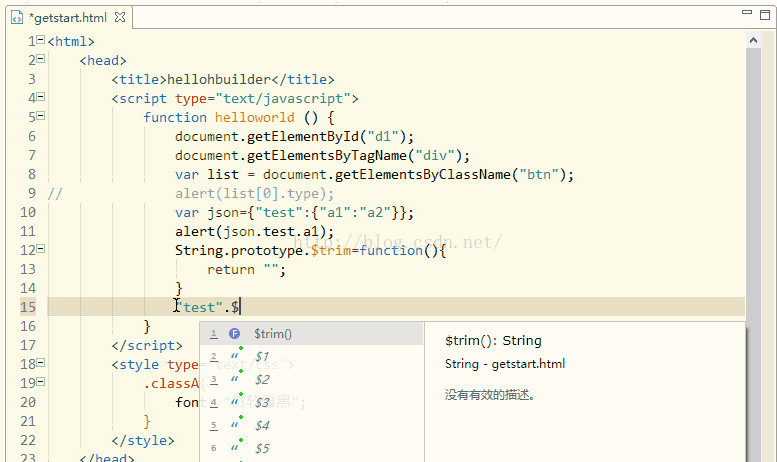Viewport: 777px width, 462px height.
Task: Maximize the editor panel
Action: click(765, 14)
